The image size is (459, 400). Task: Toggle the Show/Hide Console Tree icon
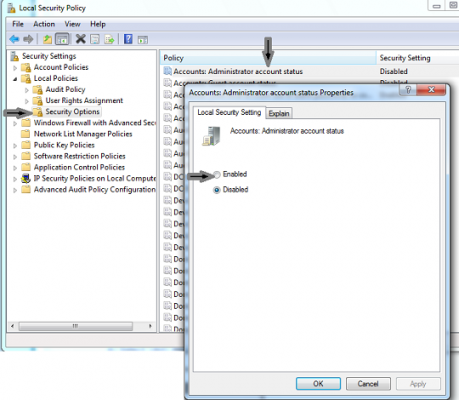coord(62,39)
